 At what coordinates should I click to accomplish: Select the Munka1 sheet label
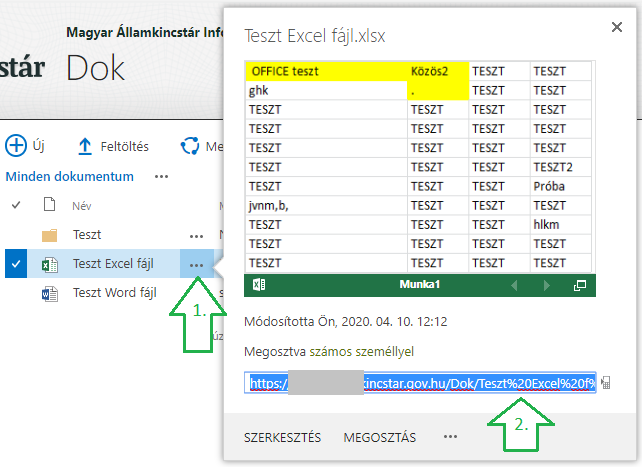click(420, 284)
